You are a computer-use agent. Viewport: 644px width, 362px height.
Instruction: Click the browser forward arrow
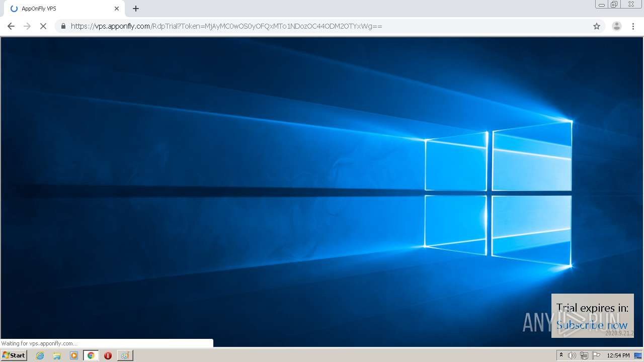[x=27, y=26]
